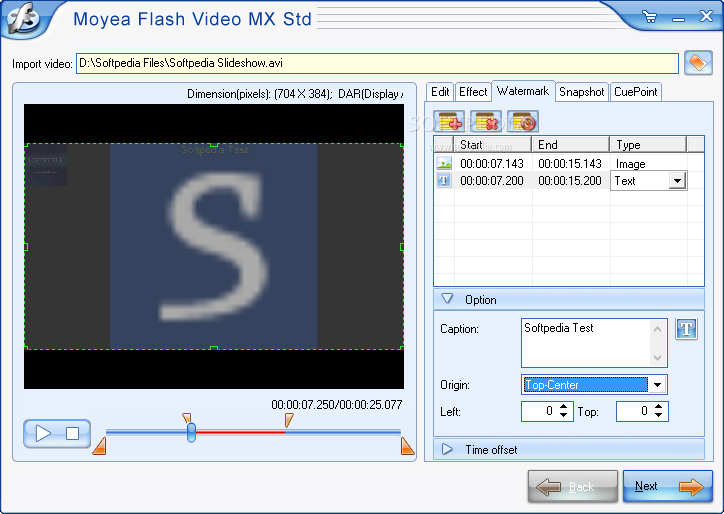Select the Watermark tab
Image resolution: width=724 pixels, height=514 pixels.
pyautogui.click(x=523, y=91)
